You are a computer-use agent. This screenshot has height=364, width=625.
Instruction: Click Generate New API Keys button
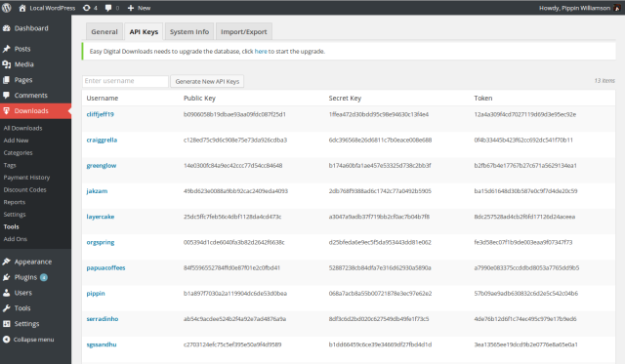click(207, 81)
